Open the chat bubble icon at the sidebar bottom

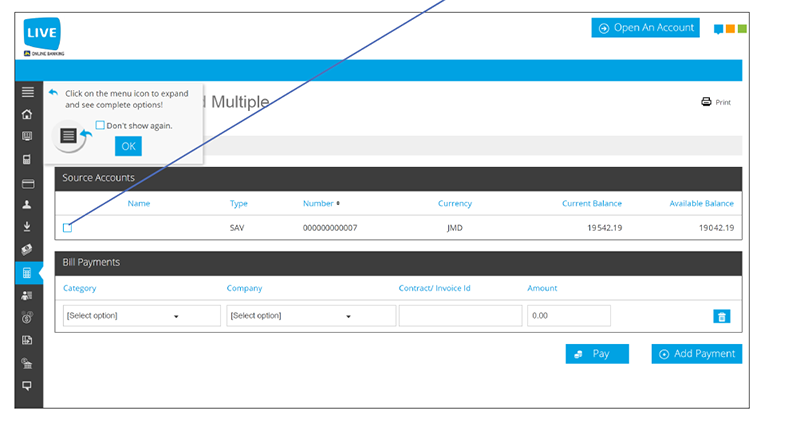pos(27,385)
